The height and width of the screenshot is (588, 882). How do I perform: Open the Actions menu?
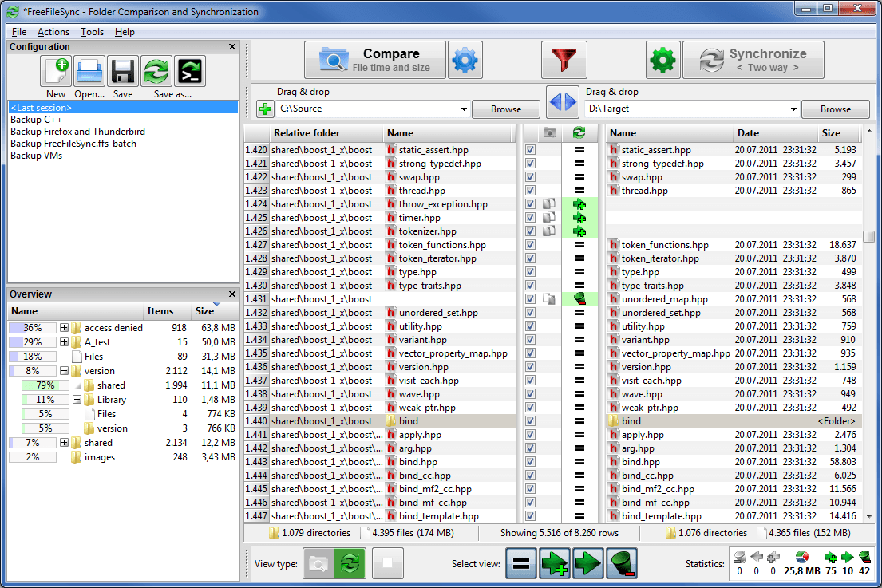click(x=53, y=32)
